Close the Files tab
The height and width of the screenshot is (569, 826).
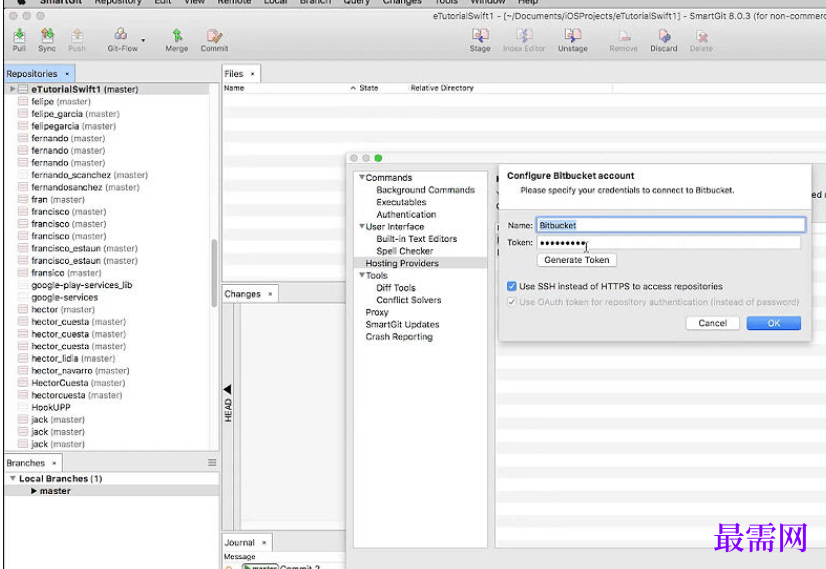(252, 74)
